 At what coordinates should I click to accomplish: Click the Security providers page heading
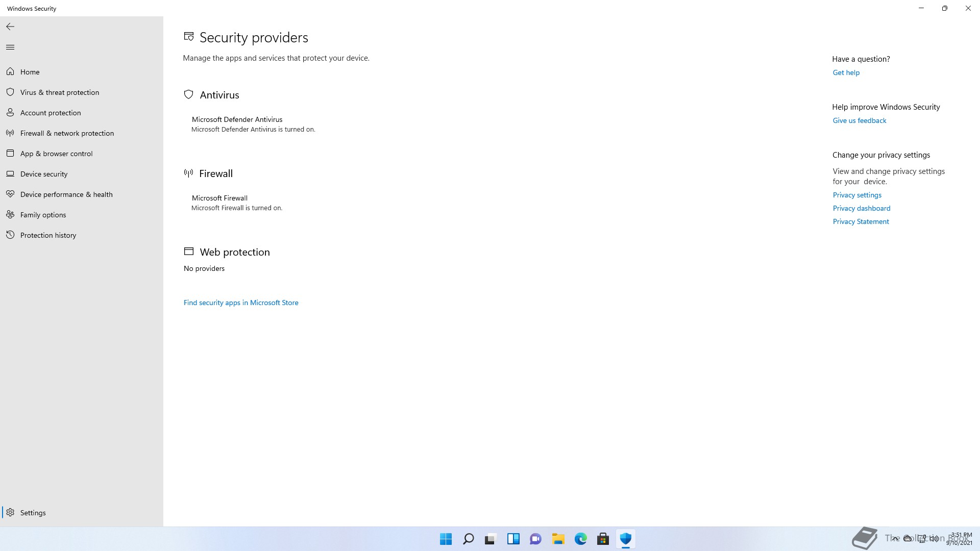pyautogui.click(x=254, y=37)
